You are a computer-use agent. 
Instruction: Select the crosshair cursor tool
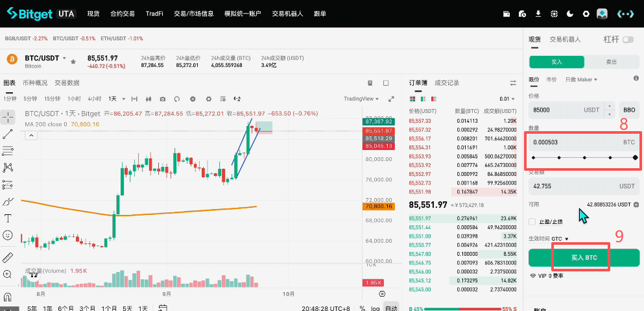click(8, 118)
